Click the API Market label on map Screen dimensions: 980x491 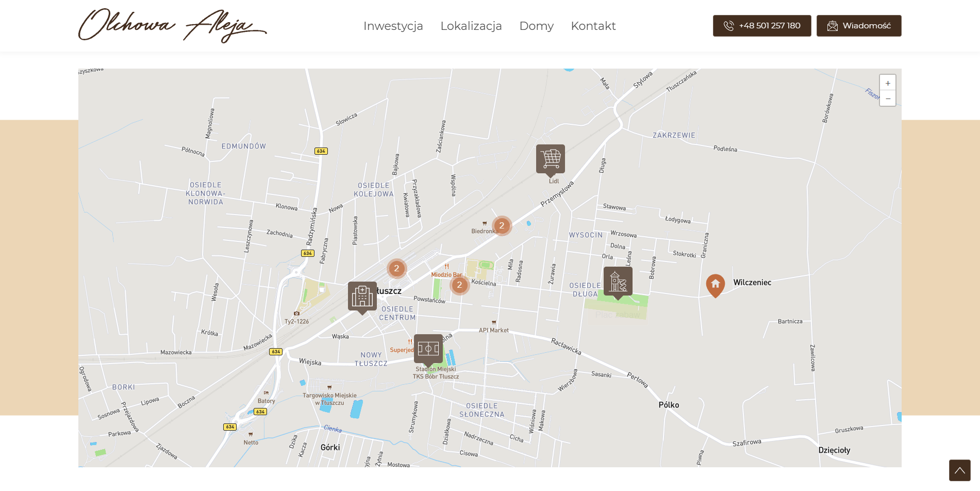pos(493,330)
